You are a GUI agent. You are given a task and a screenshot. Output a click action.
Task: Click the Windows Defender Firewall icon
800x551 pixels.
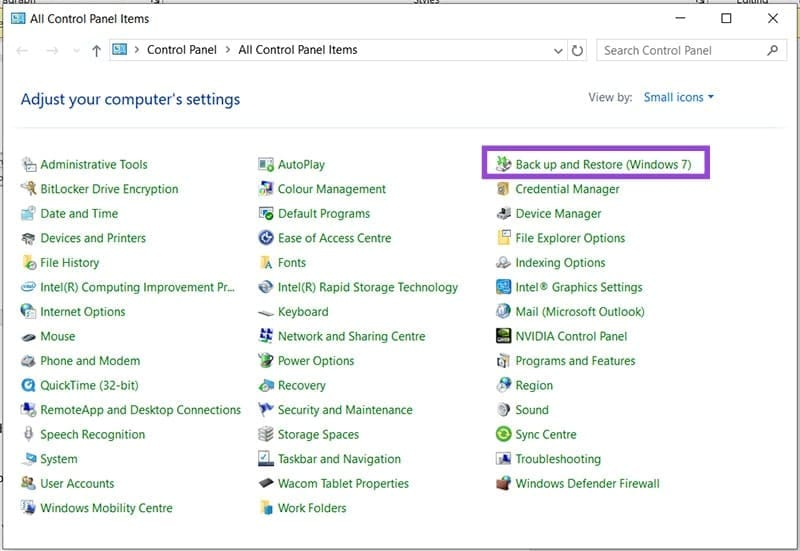pos(505,484)
